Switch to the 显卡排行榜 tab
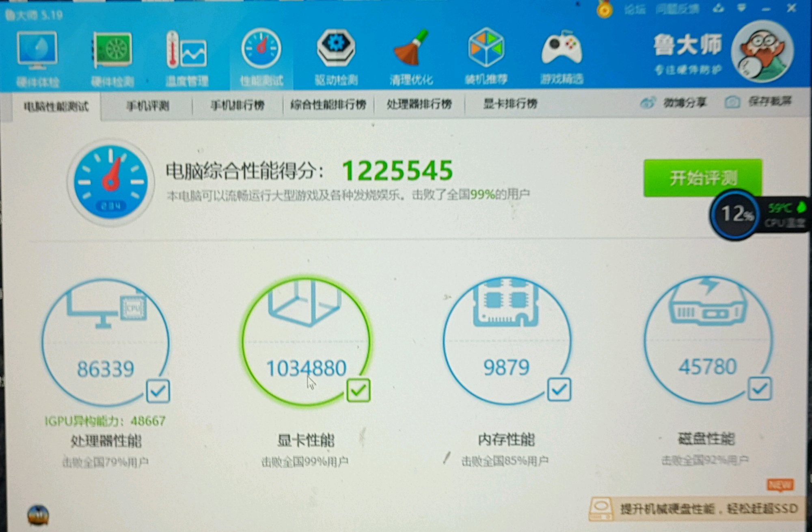Screen dimensions: 812x532 pos(510,104)
